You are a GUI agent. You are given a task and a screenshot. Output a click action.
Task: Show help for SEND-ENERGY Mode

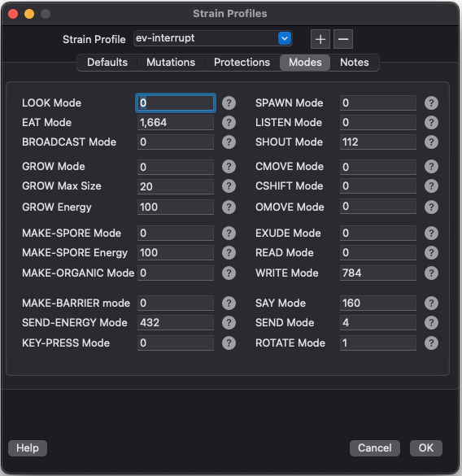pyautogui.click(x=229, y=323)
